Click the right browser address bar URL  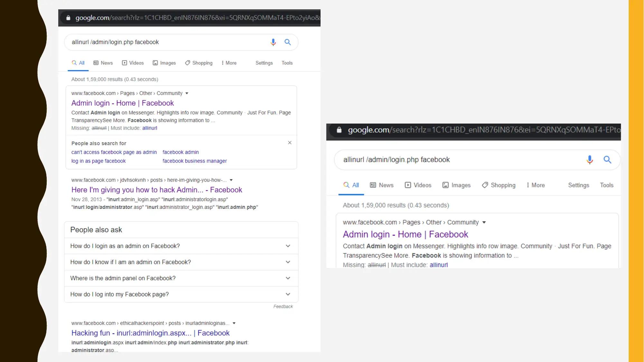pyautogui.click(x=484, y=130)
